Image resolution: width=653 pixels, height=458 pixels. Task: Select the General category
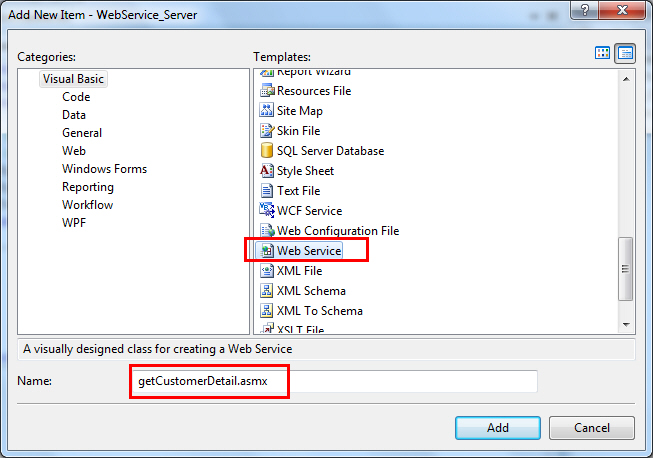point(82,132)
